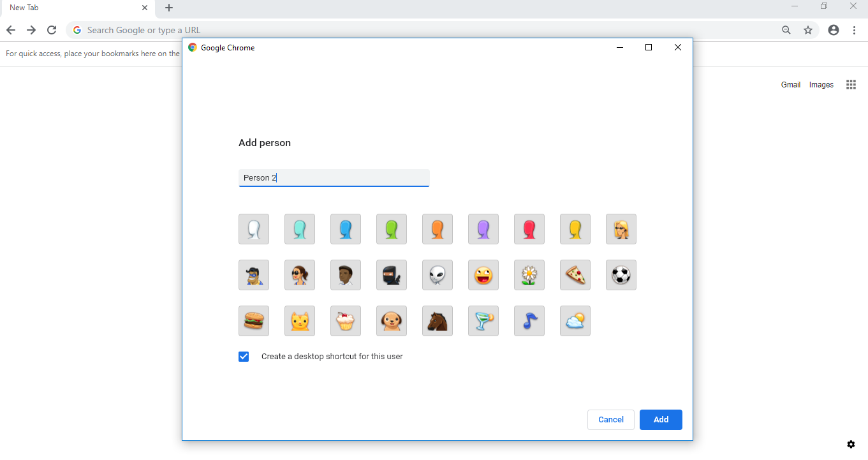Open a new tab with plus button
The width and height of the screenshot is (868, 460).
coord(169,8)
